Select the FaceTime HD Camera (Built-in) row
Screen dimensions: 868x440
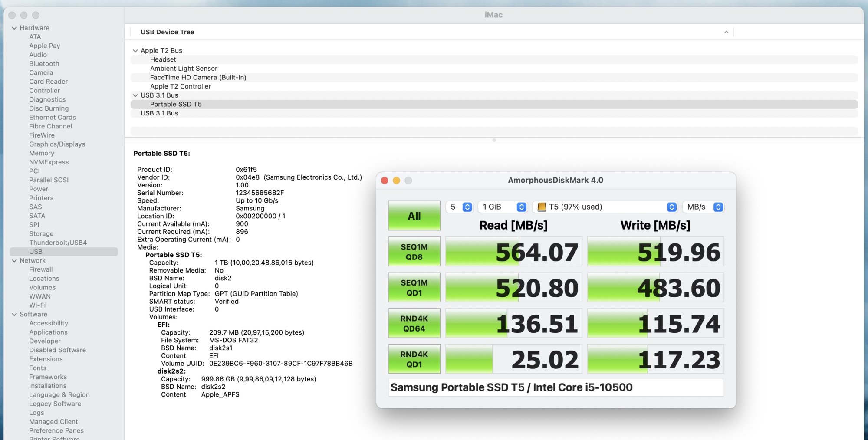click(x=494, y=78)
